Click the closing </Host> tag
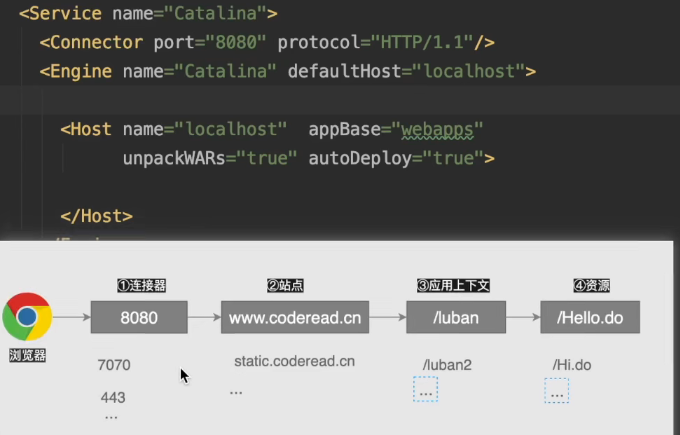 [97, 216]
